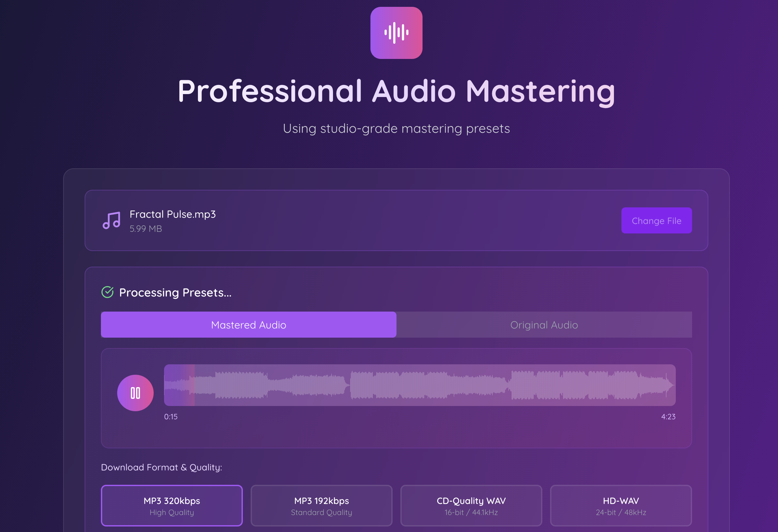Click the Processing Presets status text

tap(175, 293)
